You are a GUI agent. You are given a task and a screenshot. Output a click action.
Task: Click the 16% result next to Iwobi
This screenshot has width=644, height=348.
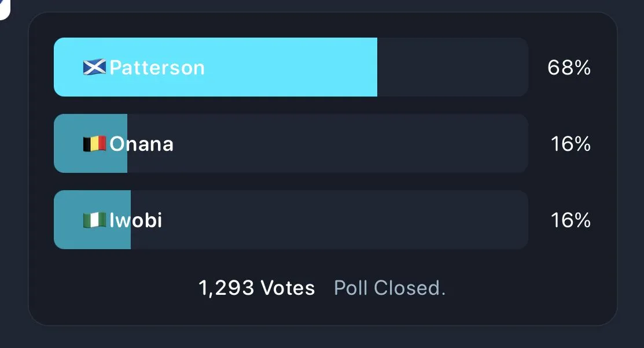[570, 220]
